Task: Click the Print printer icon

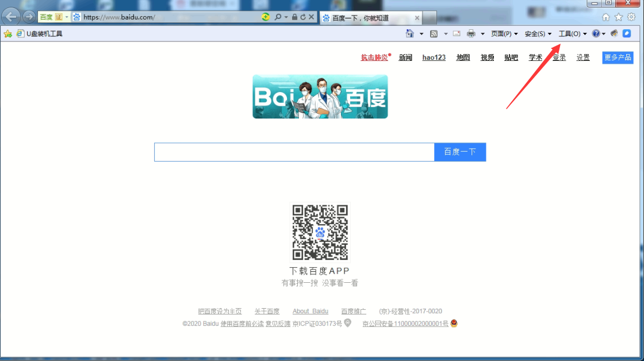Action: click(x=471, y=34)
